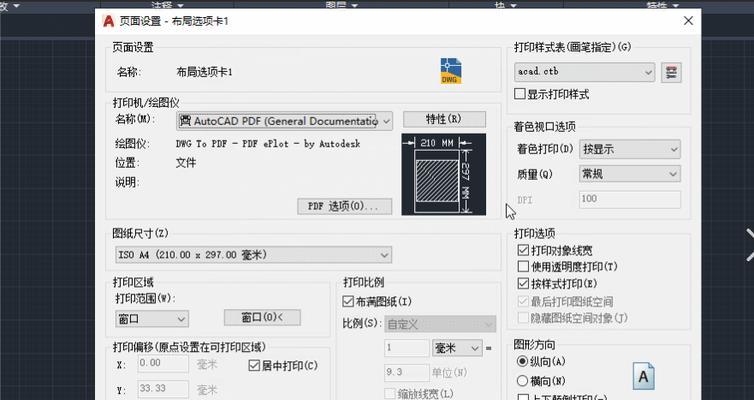Click the DPI 100 field

[x=630, y=200]
